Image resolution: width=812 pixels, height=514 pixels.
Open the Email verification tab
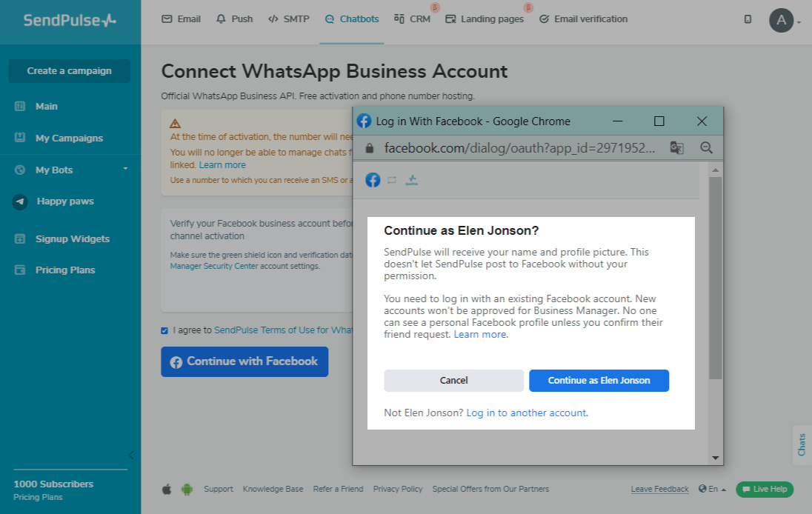click(583, 19)
